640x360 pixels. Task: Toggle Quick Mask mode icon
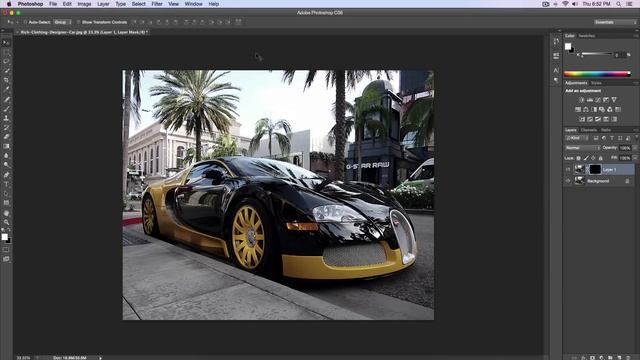[x=6, y=249]
